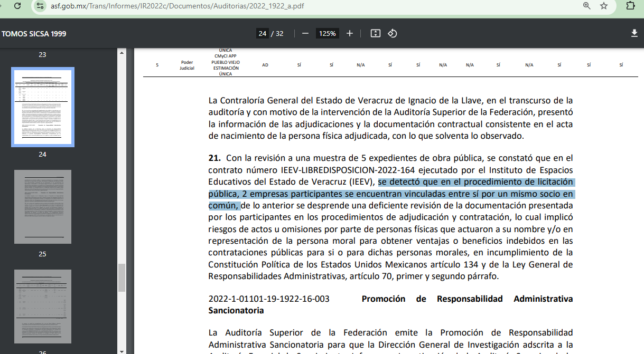Open the browser extensions puzzle icon
The image size is (644, 354).
coord(630,6)
